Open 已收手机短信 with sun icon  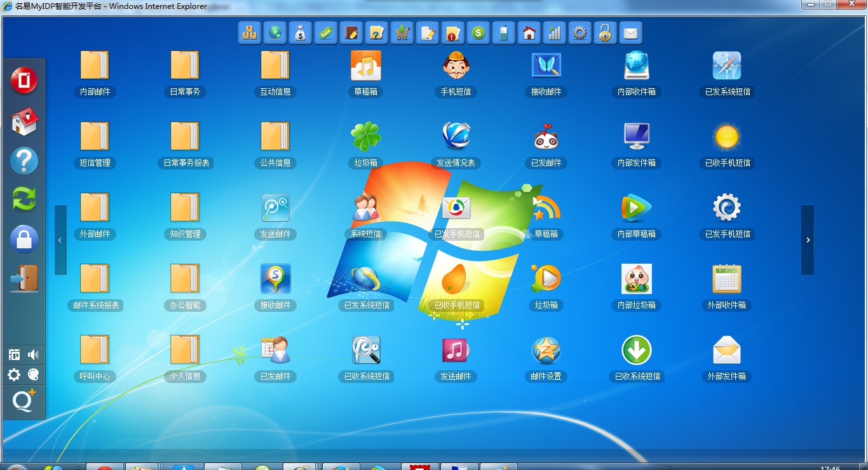[726, 136]
